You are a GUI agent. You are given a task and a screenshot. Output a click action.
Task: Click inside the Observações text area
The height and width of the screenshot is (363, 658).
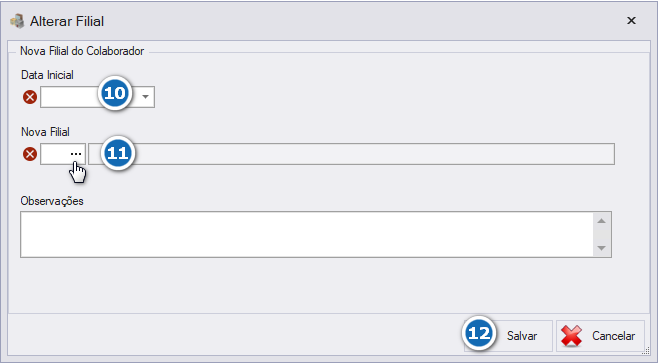(307, 235)
